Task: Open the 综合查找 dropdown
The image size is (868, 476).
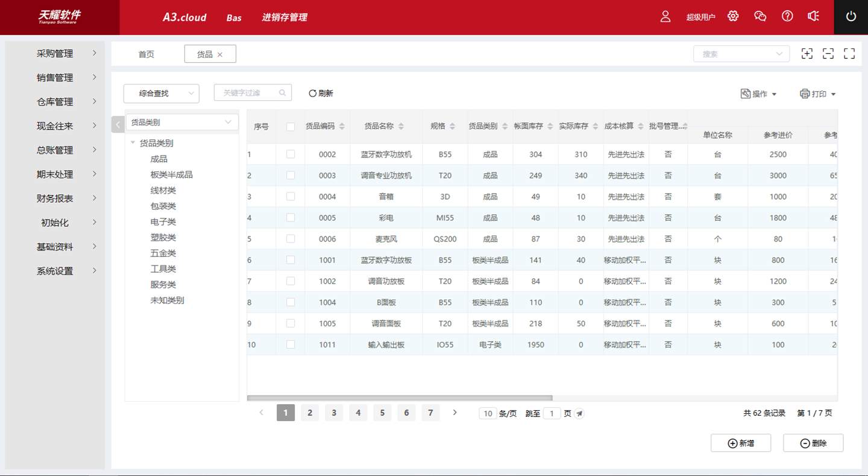Action: pyautogui.click(x=162, y=94)
